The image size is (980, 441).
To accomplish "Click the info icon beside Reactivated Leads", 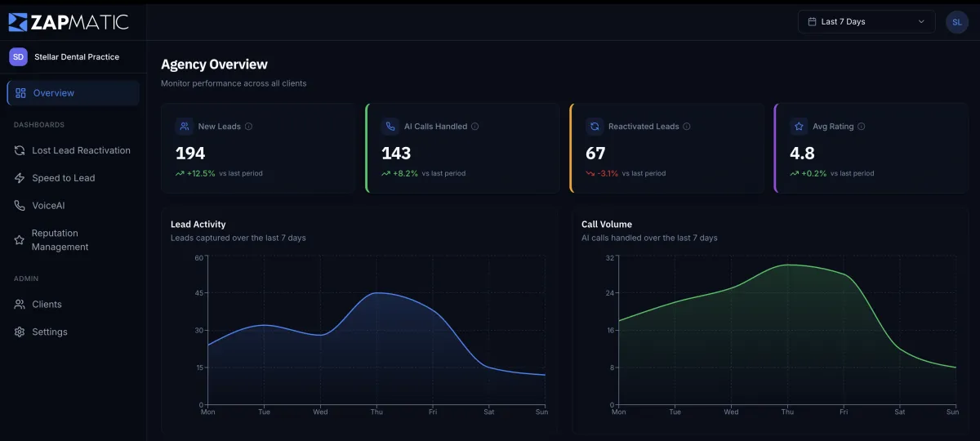I will [687, 127].
